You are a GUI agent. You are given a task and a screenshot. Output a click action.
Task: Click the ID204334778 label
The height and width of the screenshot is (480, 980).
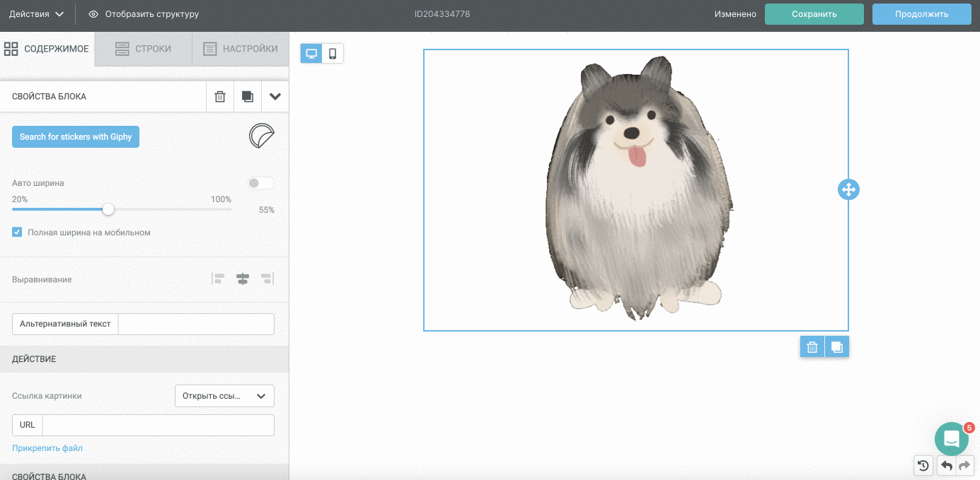tap(442, 14)
